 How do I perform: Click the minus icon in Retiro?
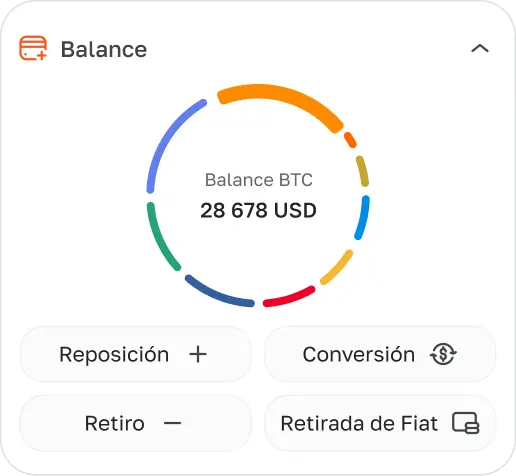coord(173,423)
